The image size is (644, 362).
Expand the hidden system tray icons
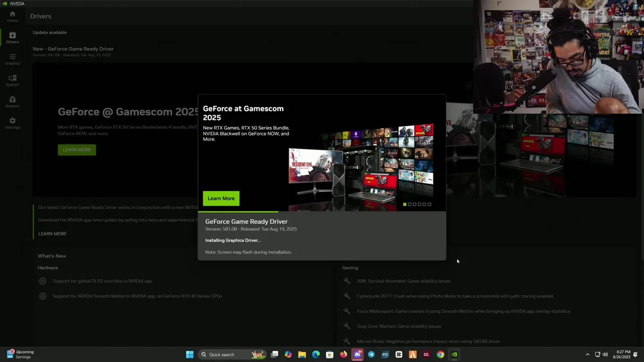click(x=587, y=354)
